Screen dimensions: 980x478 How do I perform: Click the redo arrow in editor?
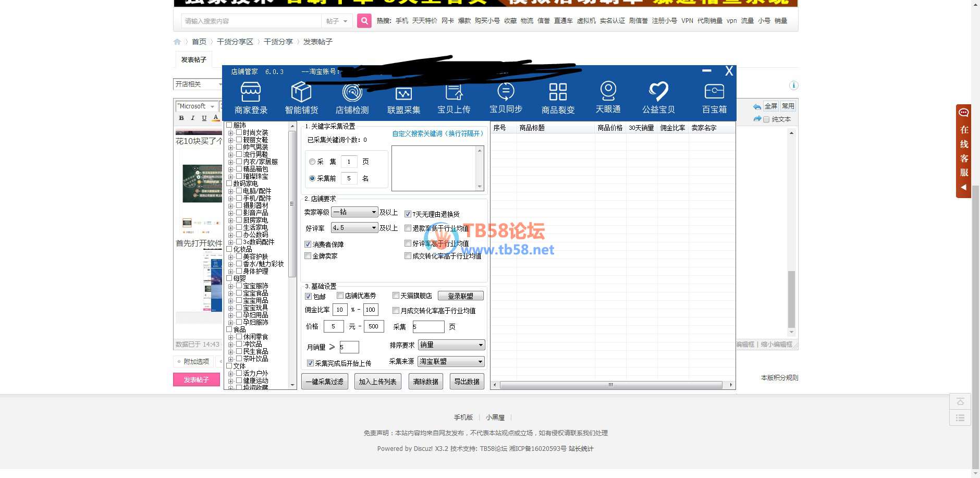tap(757, 119)
